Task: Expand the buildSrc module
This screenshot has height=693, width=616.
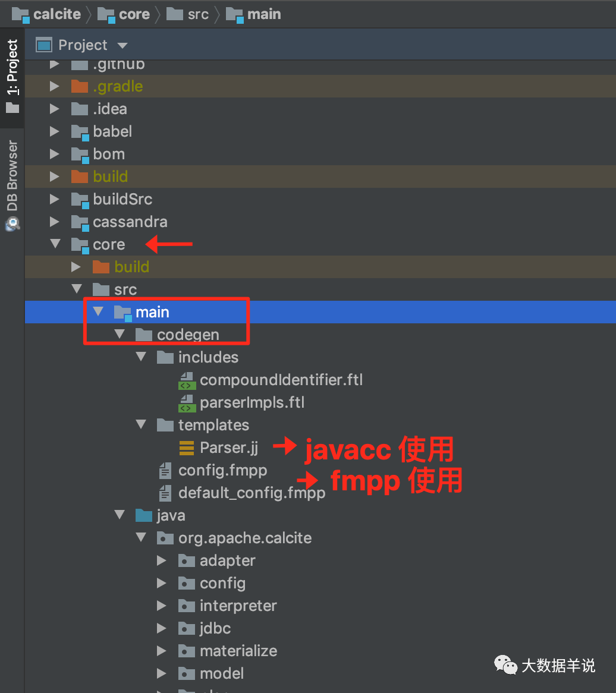Action: [54, 199]
